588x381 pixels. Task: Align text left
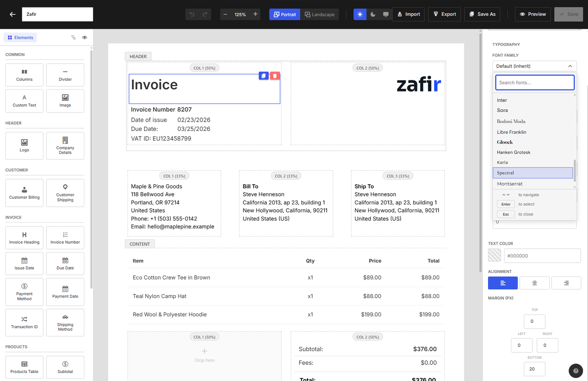(503, 283)
